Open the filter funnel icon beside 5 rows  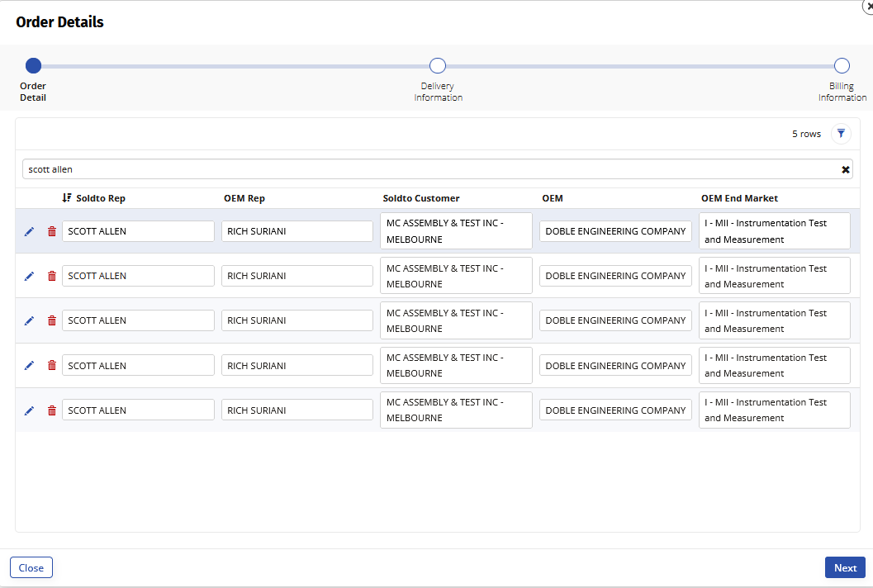[841, 134]
